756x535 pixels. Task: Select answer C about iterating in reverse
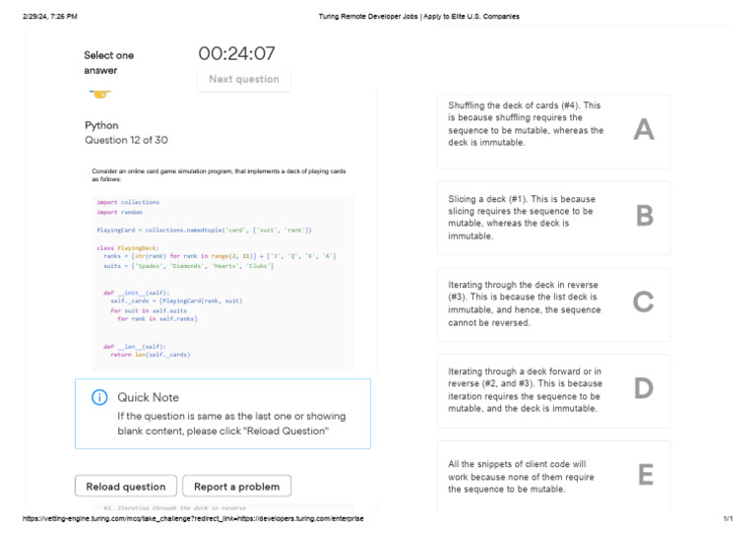coord(553,304)
